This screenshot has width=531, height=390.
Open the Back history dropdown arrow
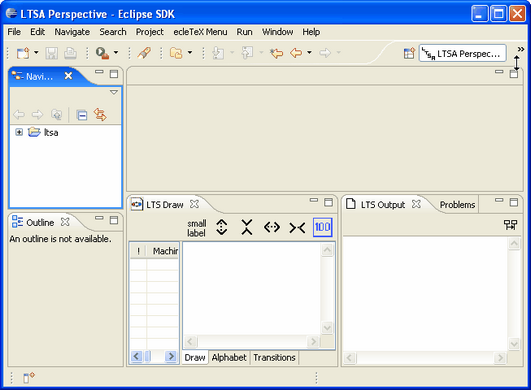pos(309,52)
